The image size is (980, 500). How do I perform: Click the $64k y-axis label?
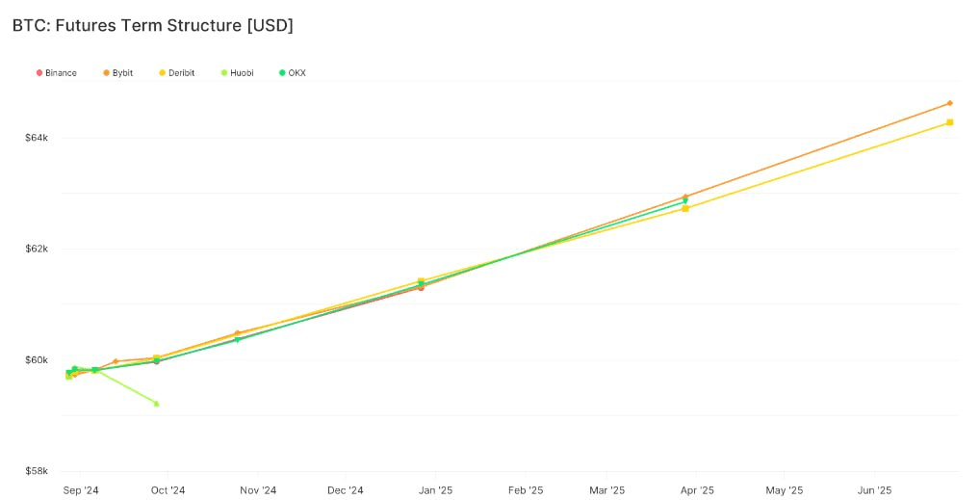coord(37,138)
